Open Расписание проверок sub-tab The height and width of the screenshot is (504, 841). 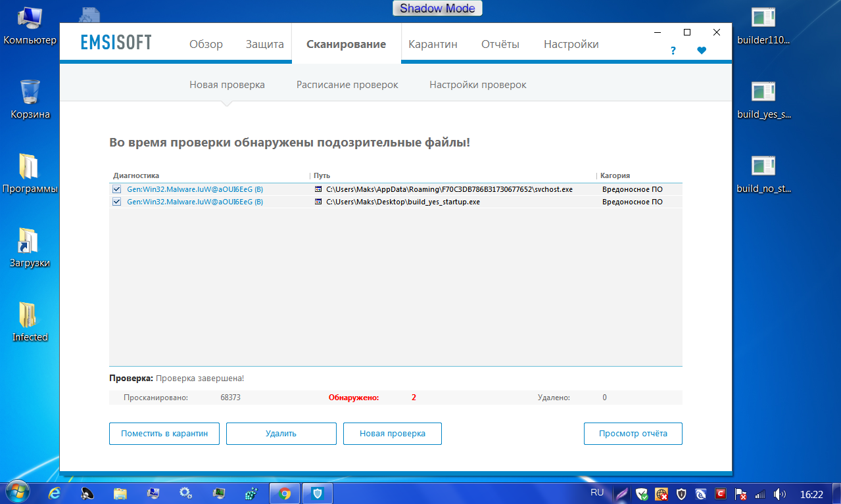point(347,85)
